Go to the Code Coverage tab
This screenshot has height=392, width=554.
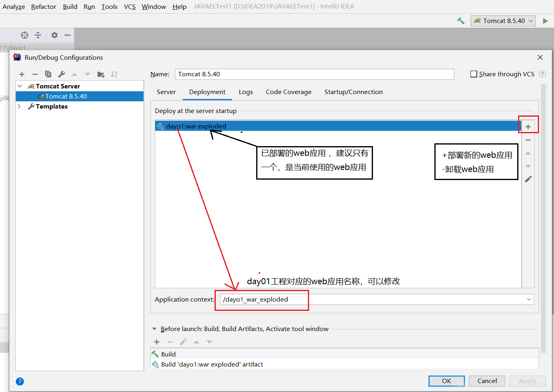pos(289,92)
